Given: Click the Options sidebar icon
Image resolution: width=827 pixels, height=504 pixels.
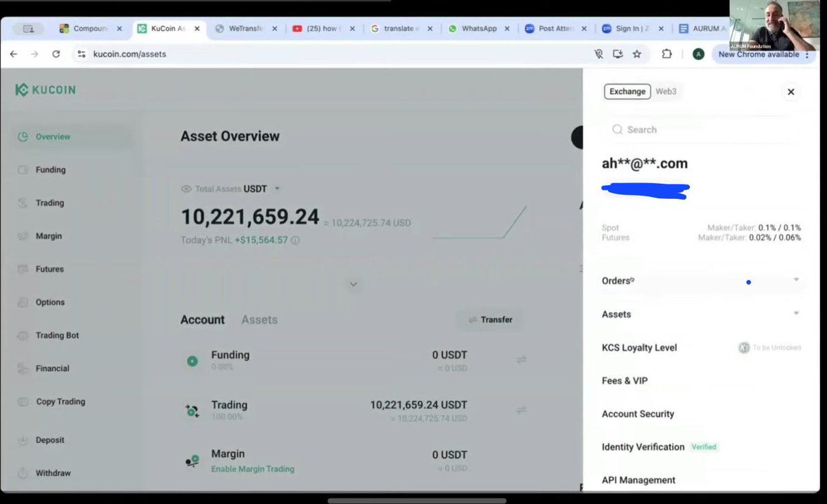Looking at the screenshot, I should pyautogui.click(x=23, y=302).
